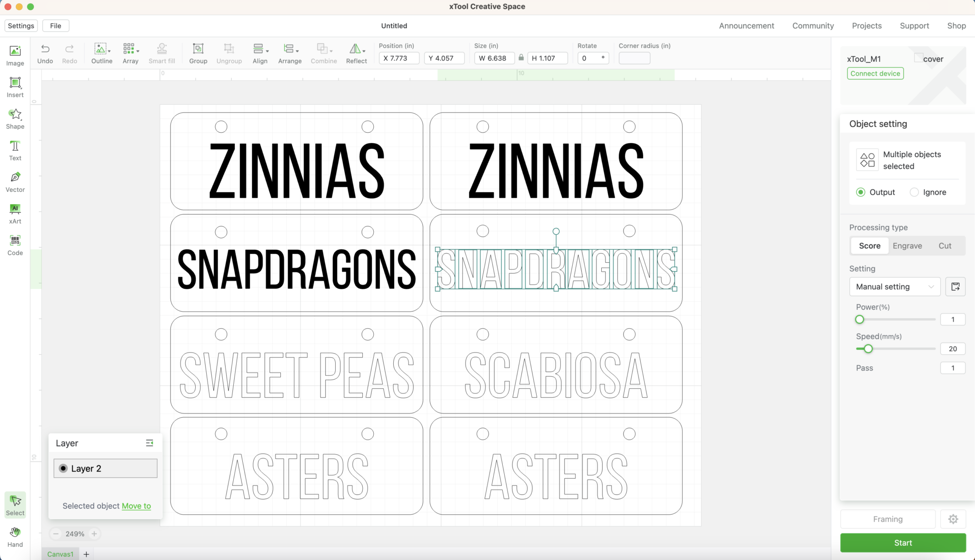Click the xArt AI tool
This screenshot has height=560, width=975.
[x=15, y=213]
